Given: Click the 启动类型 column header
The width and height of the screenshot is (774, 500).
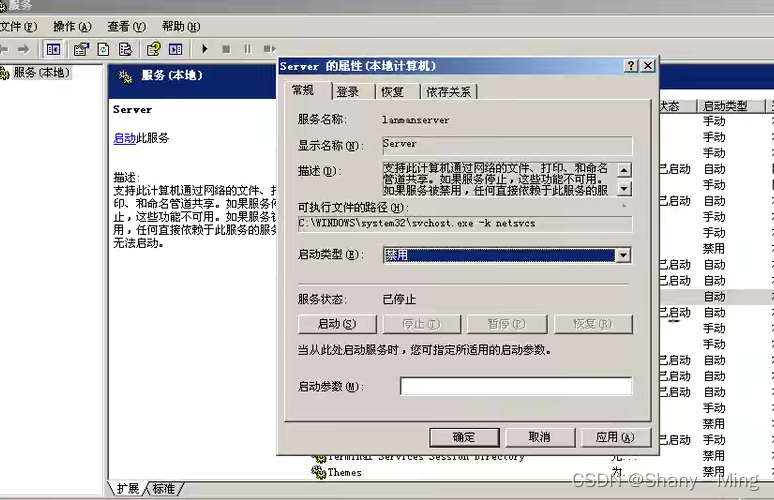Looking at the screenshot, I should [x=732, y=106].
